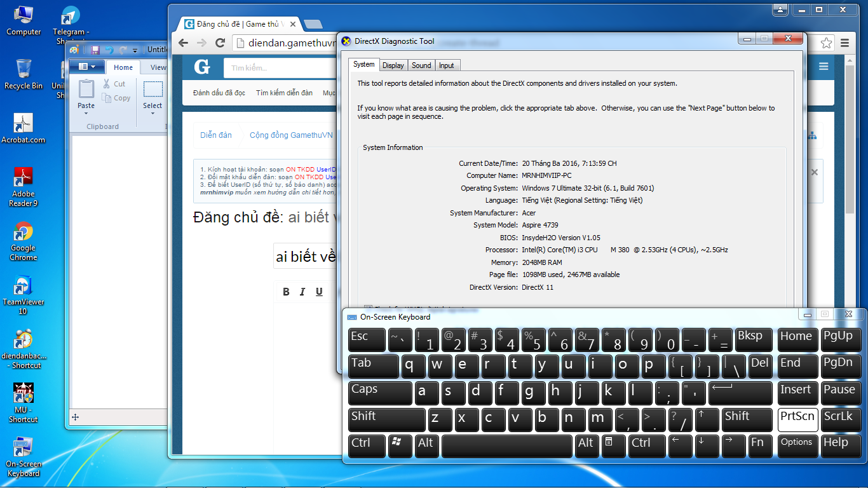Launch Google Chrome desktop icon
Screen dimensions: 868x488
24,241
